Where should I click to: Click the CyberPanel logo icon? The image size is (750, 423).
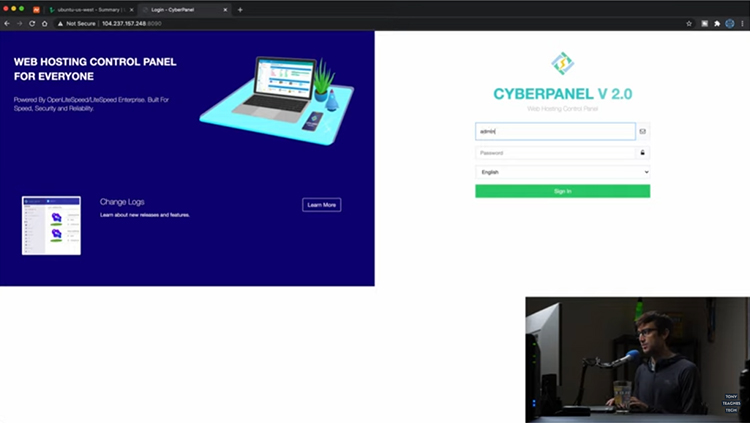pyautogui.click(x=562, y=63)
